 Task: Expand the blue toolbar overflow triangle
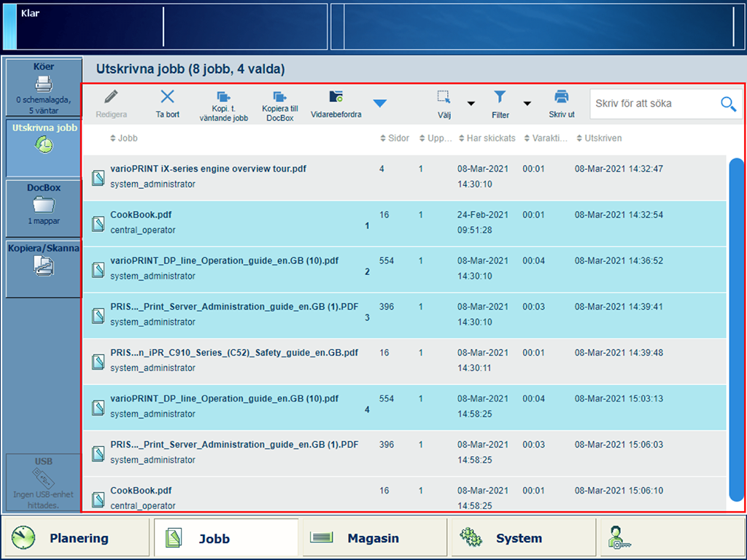pos(380,104)
